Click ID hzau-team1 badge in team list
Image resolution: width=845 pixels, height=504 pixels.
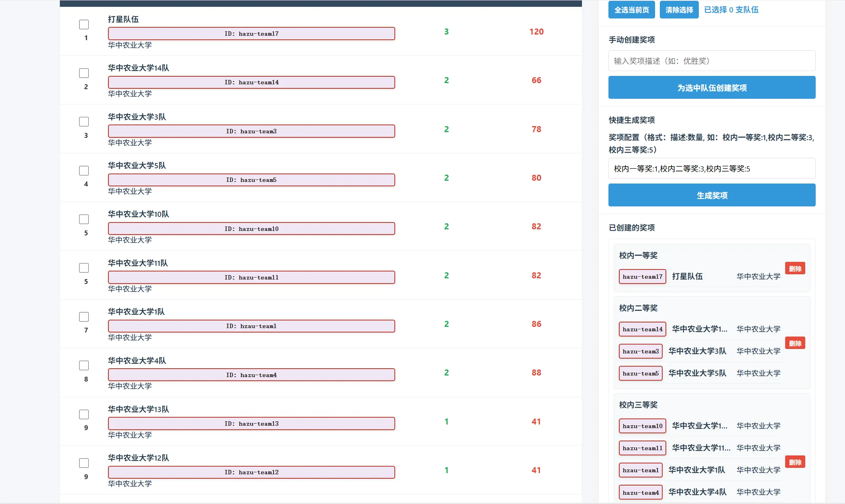pyautogui.click(x=251, y=326)
